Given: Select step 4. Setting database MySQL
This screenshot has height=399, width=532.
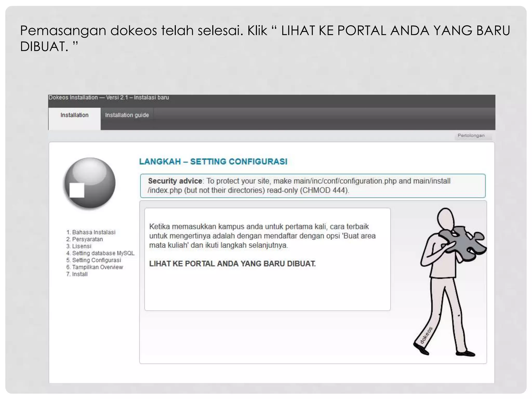Looking at the screenshot, I should pos(101,253).
